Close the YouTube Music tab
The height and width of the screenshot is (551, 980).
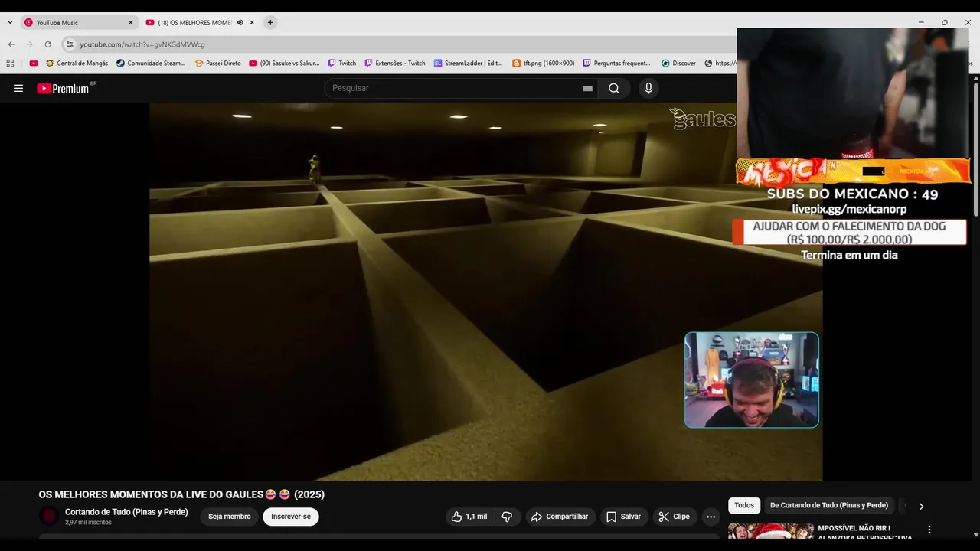pos(130,23)
